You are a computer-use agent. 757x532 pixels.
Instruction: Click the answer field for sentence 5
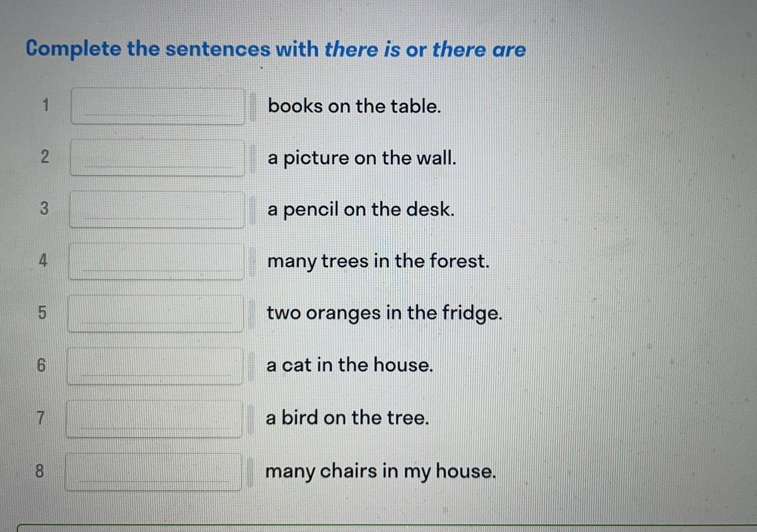pos(156,313)
